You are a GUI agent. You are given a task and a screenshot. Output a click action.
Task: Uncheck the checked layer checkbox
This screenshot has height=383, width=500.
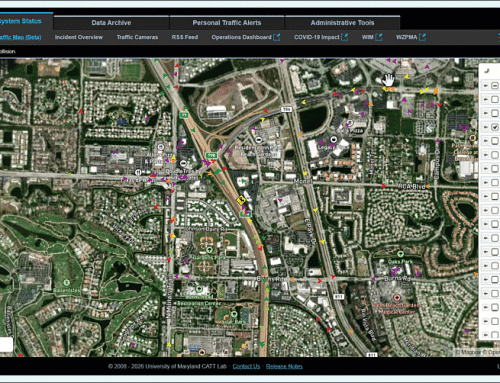coord(495,127)
